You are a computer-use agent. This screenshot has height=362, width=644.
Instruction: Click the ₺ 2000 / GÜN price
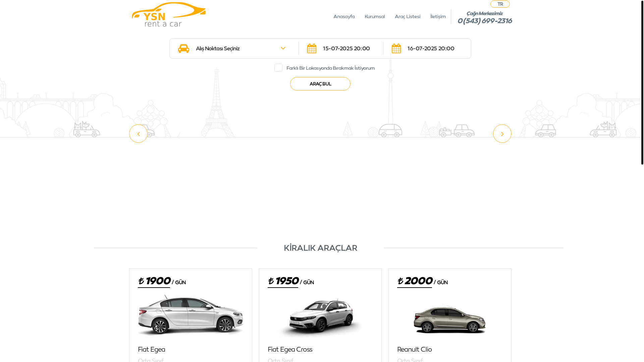[422, 281]
